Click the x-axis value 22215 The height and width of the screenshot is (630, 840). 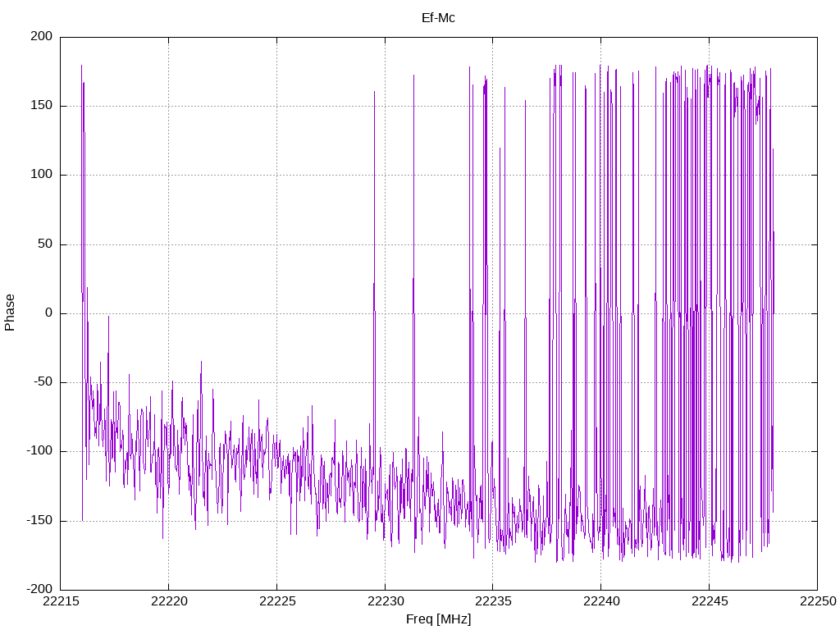(61, 601)
